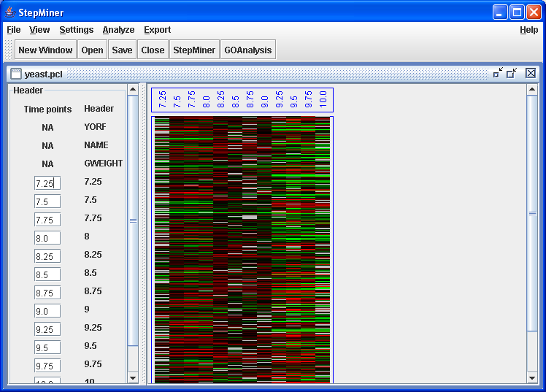546x392 pixels.
Task: Open the Help menu
Action: 529,30
